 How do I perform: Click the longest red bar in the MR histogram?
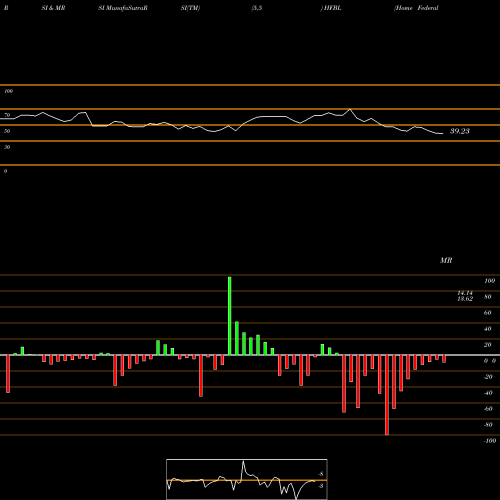[x=387, y=395]
